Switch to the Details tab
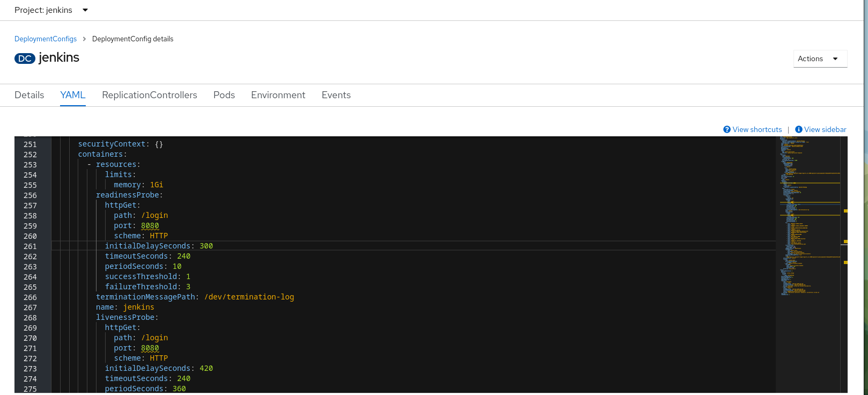Image resolution: width=868 pixels, height=395 pixels. tap(29, 95)
